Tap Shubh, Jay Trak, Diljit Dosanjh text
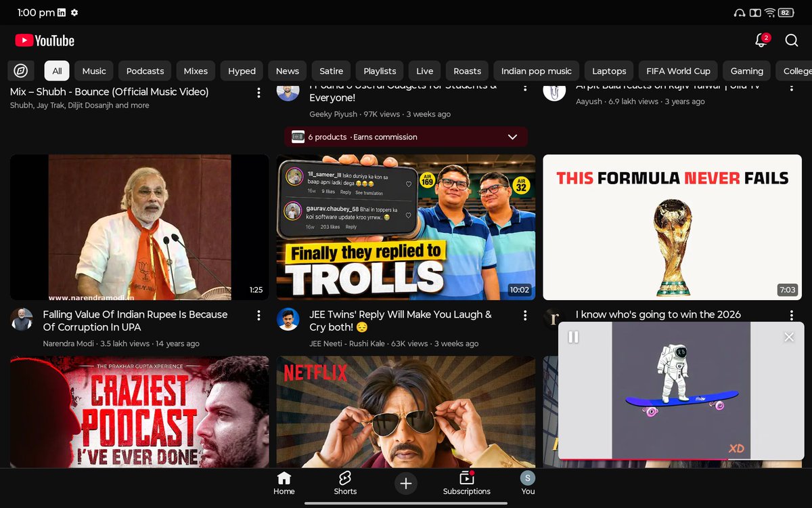 pos(80,106)
